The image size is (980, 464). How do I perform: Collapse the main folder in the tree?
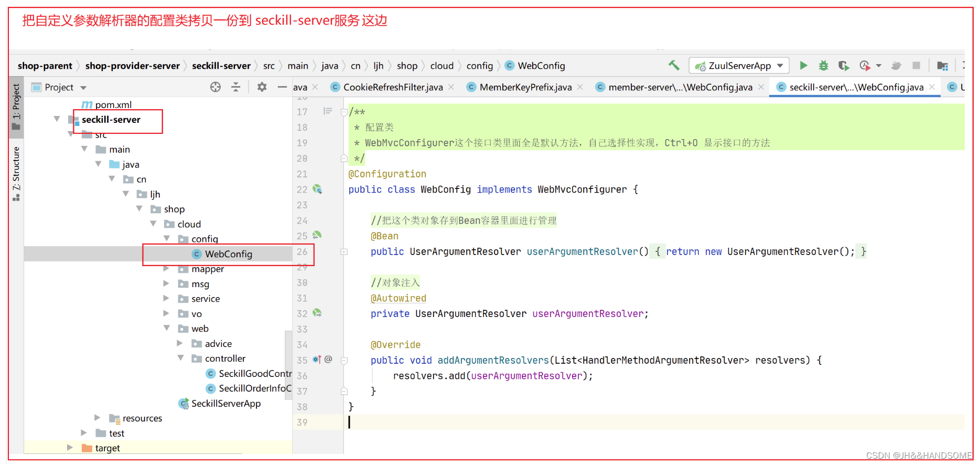(x=84, y=149)
